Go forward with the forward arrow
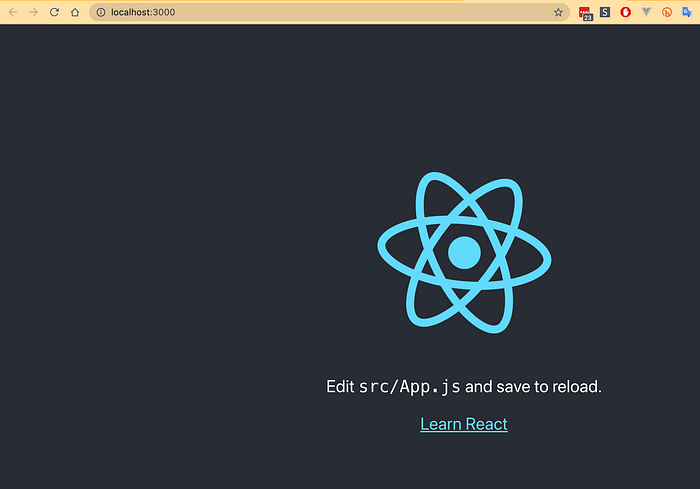This screenshot has height=489, width=700. tap(33, 12)
